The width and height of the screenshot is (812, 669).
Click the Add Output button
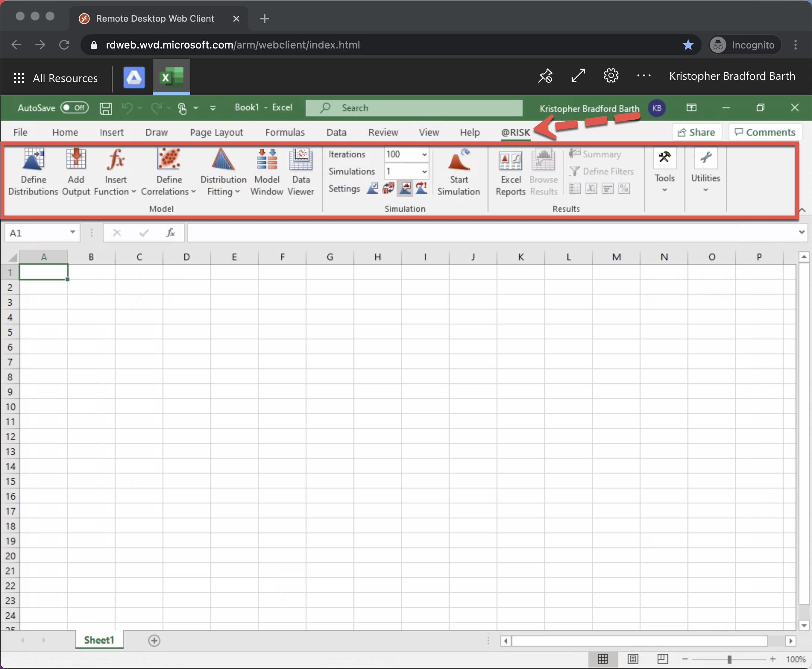click(x=76, y=172)
